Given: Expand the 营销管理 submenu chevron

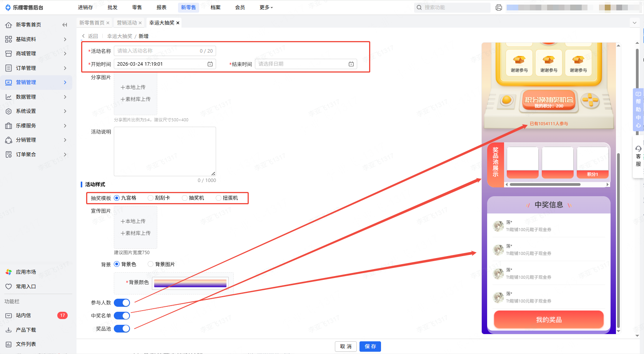Looking at the screenshot, I should [65, 82].
